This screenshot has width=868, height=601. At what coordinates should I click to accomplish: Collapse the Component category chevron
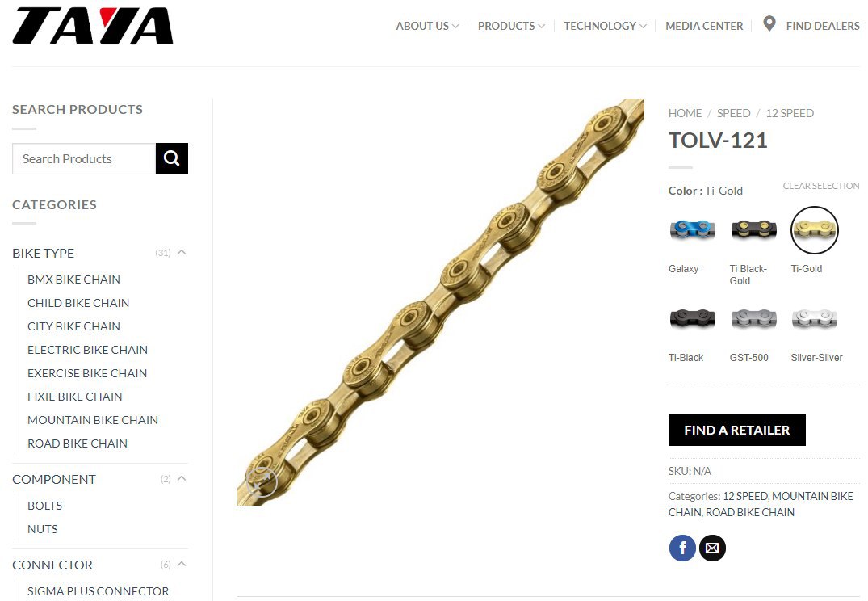182,478
